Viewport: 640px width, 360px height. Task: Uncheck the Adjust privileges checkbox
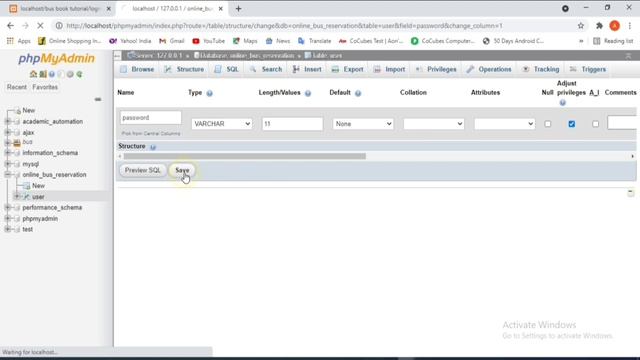point(571,124)
